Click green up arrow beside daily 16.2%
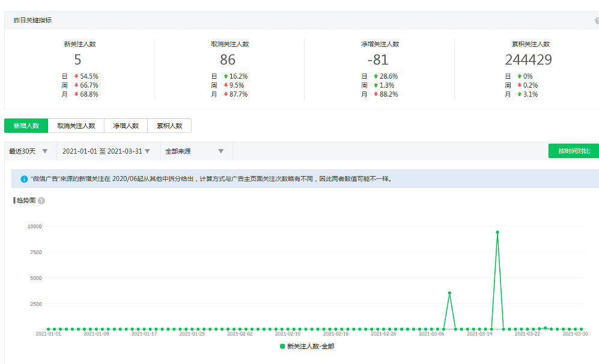The height and width of the screenshot is (364, 599). click(x=226, y=76)
